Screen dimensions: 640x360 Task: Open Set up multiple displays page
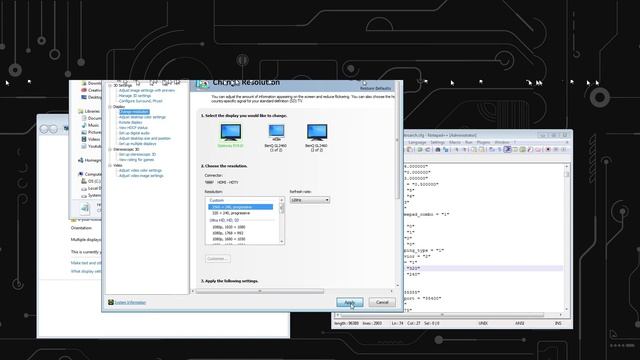(x=138, y=144)
